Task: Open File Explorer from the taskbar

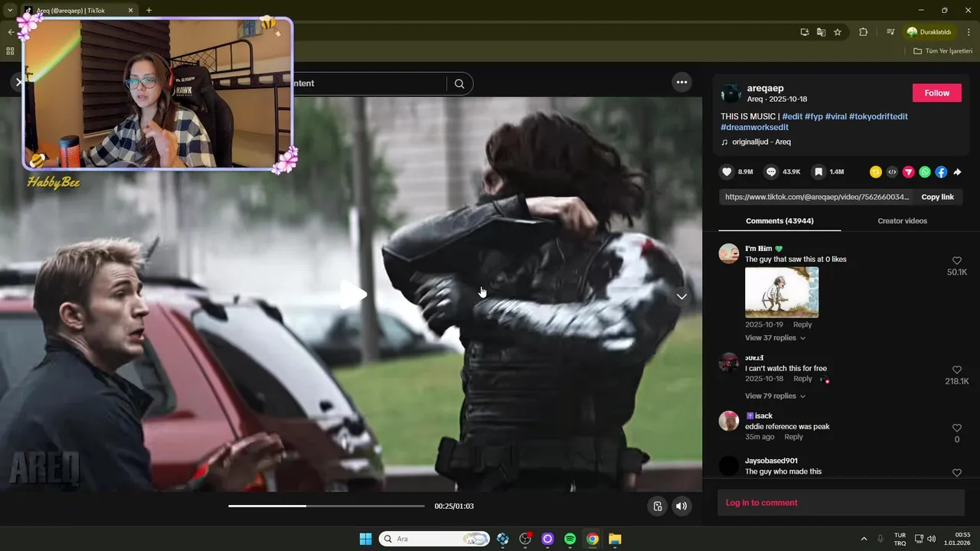Action: (x=615, y=539)
